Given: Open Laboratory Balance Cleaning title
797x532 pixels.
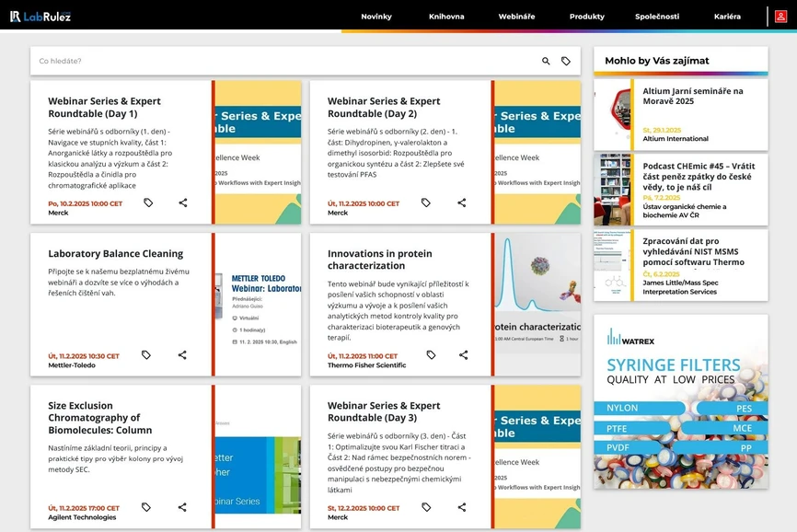Looking at the screenshot, I should [x=115, y=253].
